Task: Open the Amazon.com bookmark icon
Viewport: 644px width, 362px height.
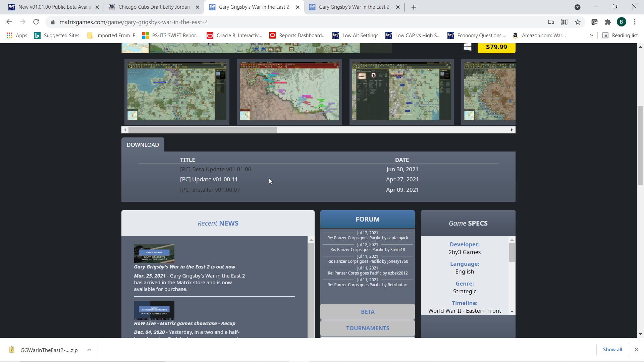Action: pos(515,36)
